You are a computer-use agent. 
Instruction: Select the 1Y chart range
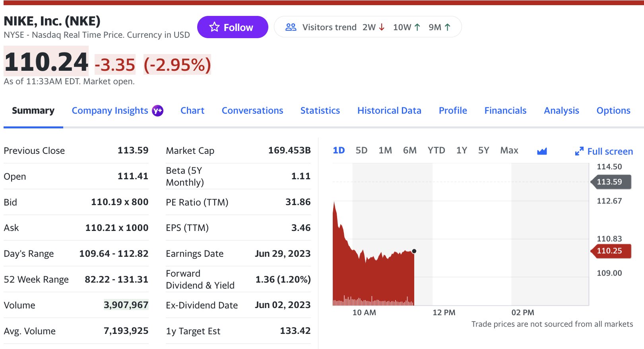point(462,150)
